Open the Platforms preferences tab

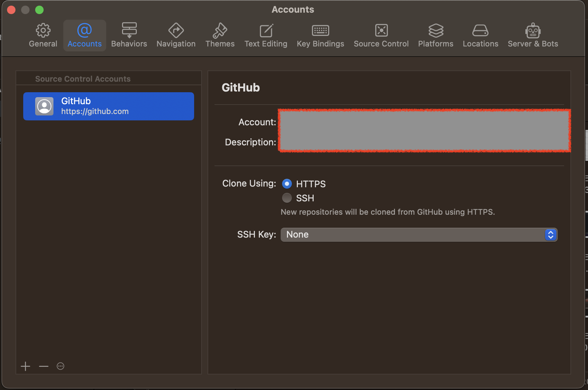436,35
